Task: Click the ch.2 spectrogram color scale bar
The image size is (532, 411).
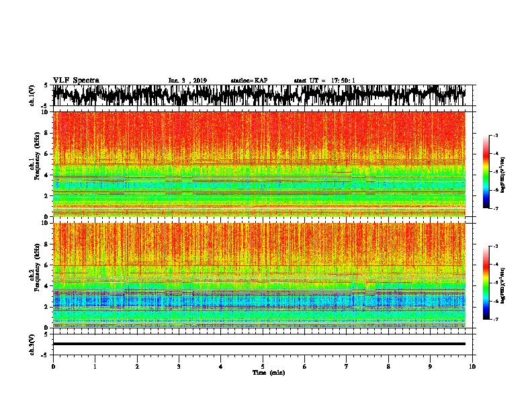Action: 486,283
